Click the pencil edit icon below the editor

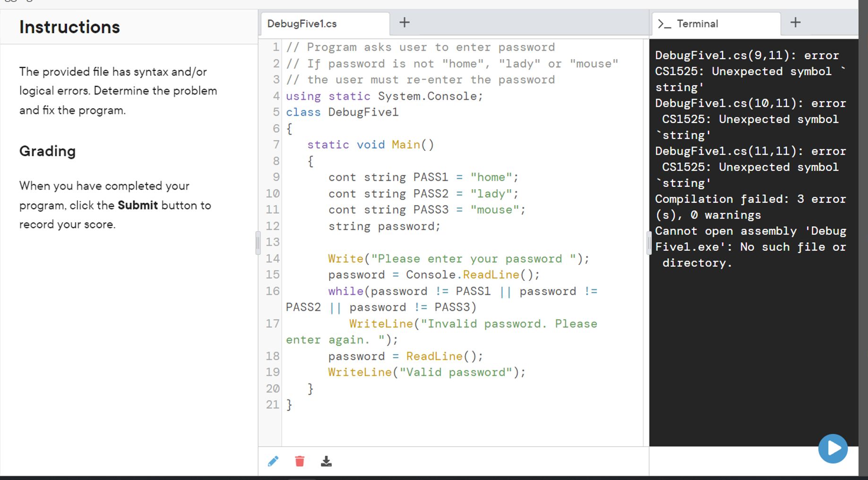pos(273,460)
